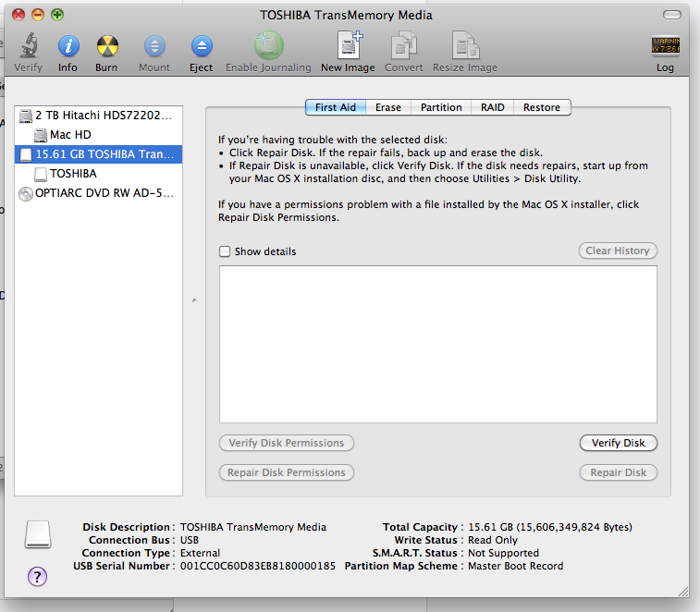
Task: Click the TOSHIBA volume icon in sidebar
Action: click(x=41, y=174)
